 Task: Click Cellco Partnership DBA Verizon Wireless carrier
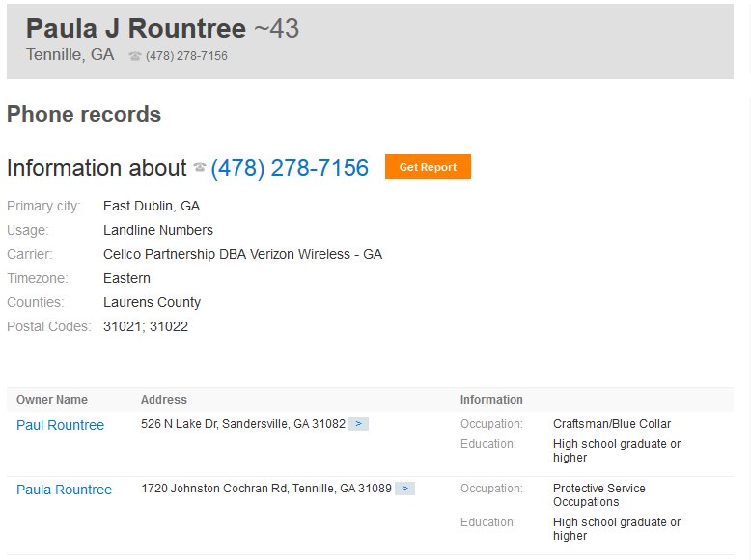click(243, 254)
